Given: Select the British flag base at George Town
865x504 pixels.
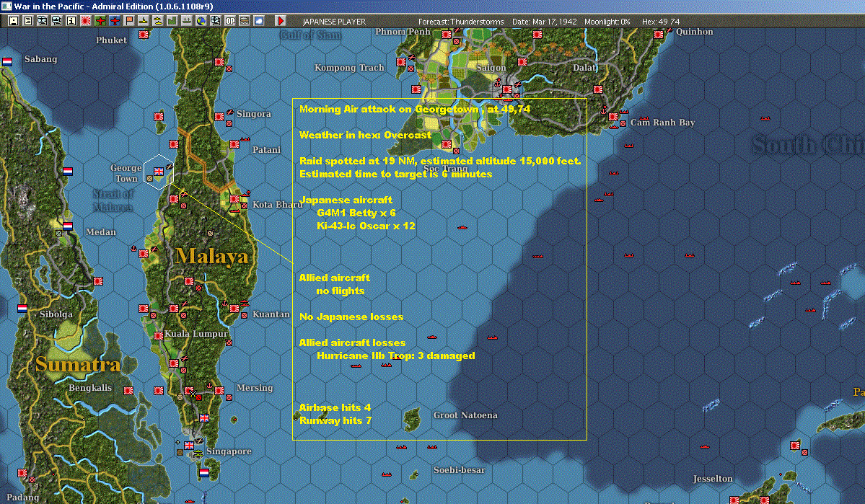Looking at the screenshot, I should (x=158, y=172).
